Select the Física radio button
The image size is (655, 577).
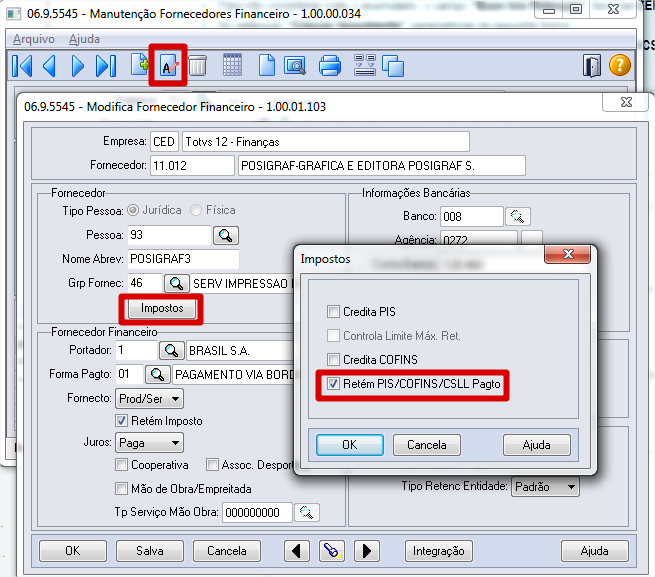click(196, 210)
